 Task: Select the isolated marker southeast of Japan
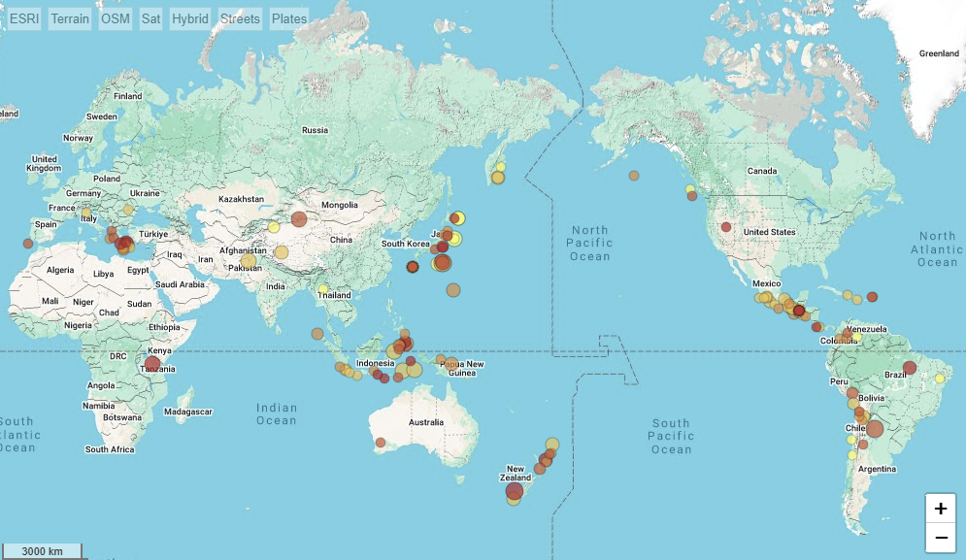click(x=453, y=289)
